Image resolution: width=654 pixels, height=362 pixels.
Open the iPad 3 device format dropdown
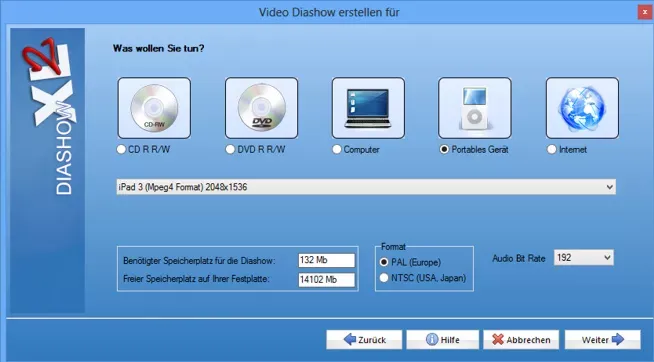[366, 187]
